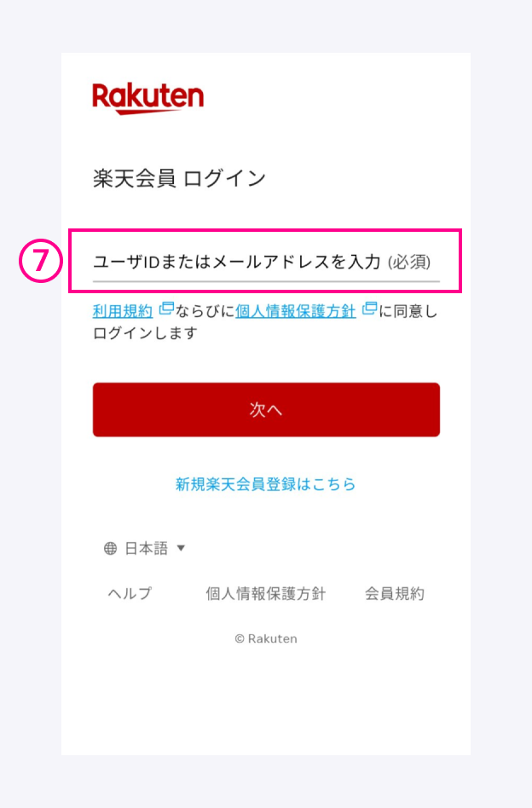Open the ヘルプ footer link
Image resolution: width=532 pixels, height=808 pixels.
(129, 593)
